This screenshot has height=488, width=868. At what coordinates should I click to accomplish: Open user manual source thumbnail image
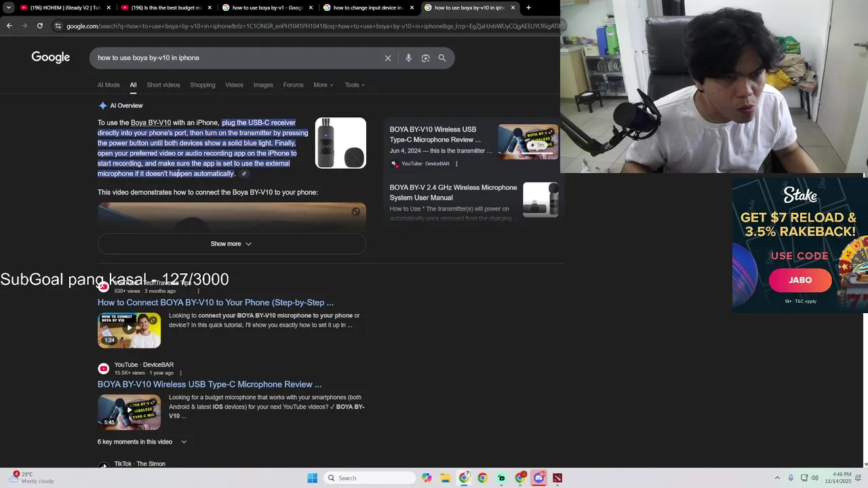coord(540,200)
